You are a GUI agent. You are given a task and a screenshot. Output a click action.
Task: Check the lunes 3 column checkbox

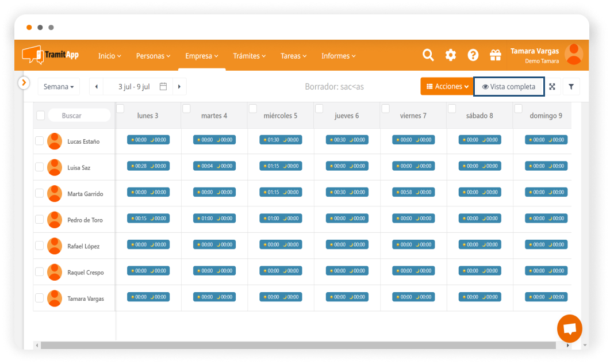[120, 109]
